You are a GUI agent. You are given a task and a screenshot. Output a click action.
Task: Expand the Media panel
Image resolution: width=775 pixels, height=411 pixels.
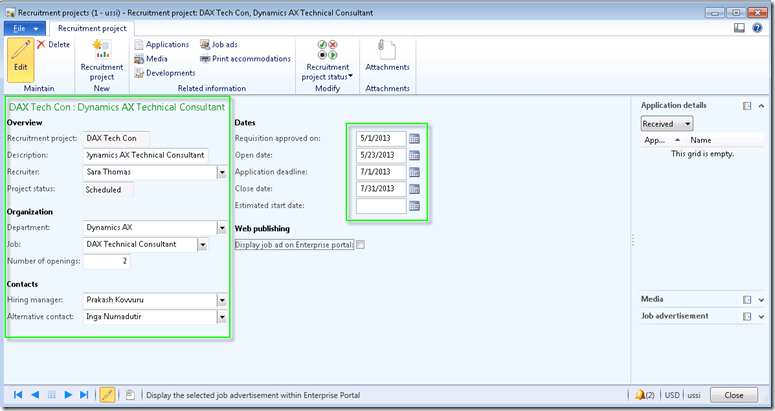click(761, 299)
